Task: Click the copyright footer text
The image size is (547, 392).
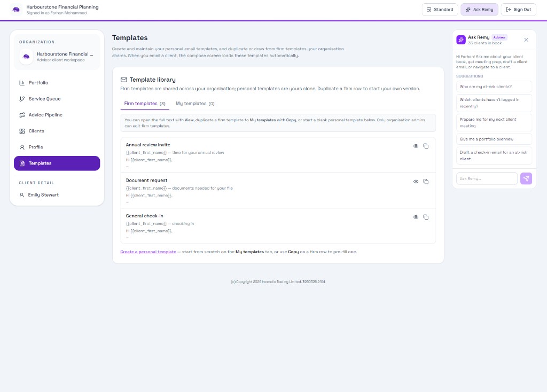Action: click(278, 282)
